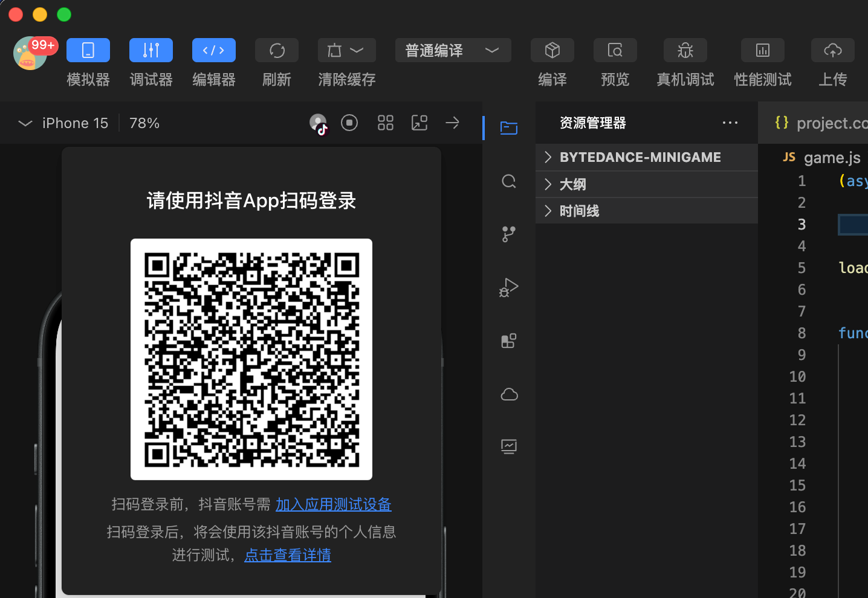Expand the BYTEDANCE-MINIGAME section

[647, 157]
